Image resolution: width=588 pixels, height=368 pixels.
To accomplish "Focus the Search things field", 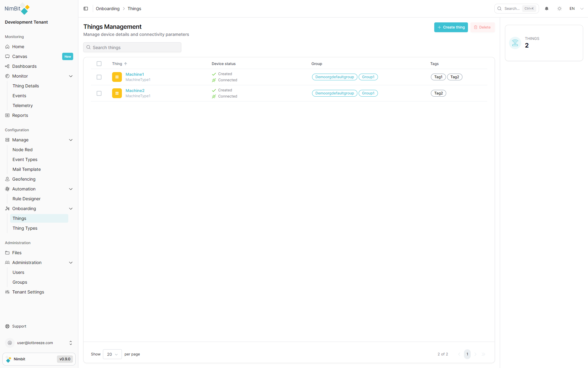I will (132, 48).
